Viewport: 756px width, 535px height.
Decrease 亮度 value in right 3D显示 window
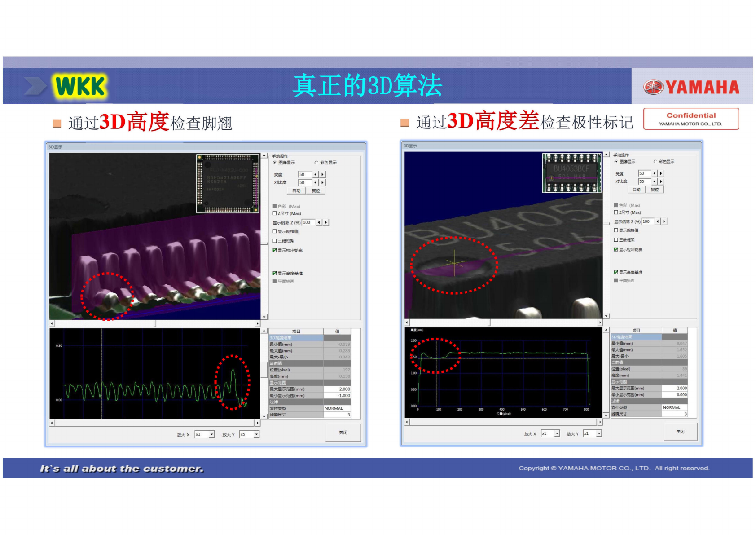(655, 173)
